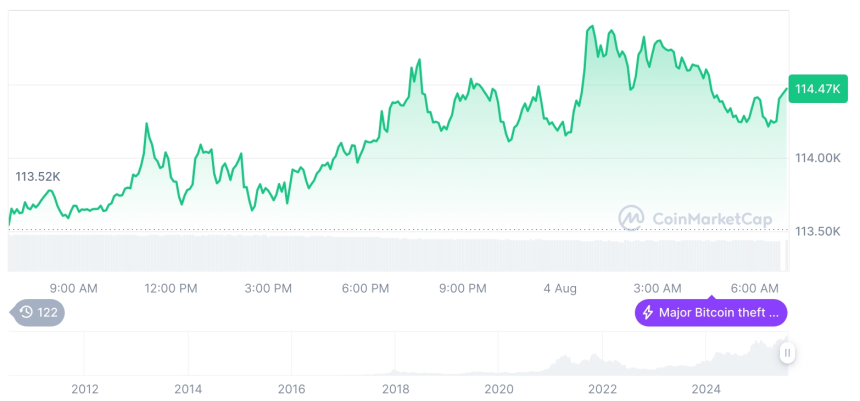Viewport: 860px width, 401px height.
Task: Click the 9:00 PM time axis label
Action: click(463, 288)
